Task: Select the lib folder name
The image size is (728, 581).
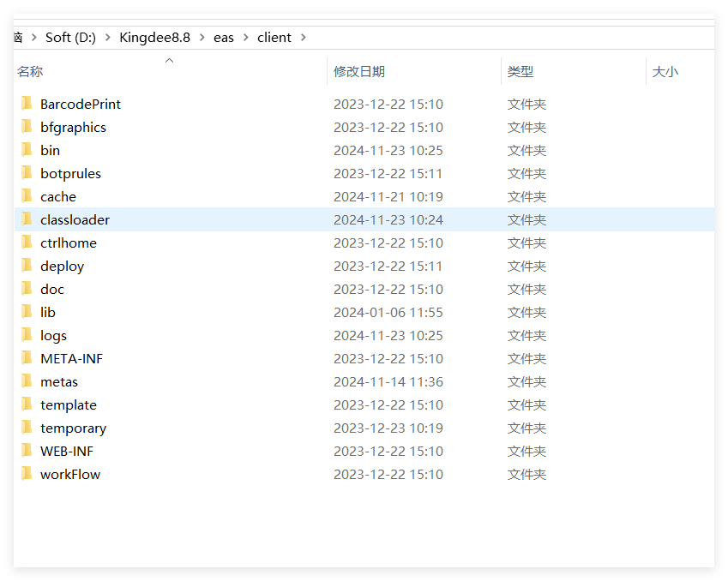Action: pyautogui.click(x=48, y=312)
